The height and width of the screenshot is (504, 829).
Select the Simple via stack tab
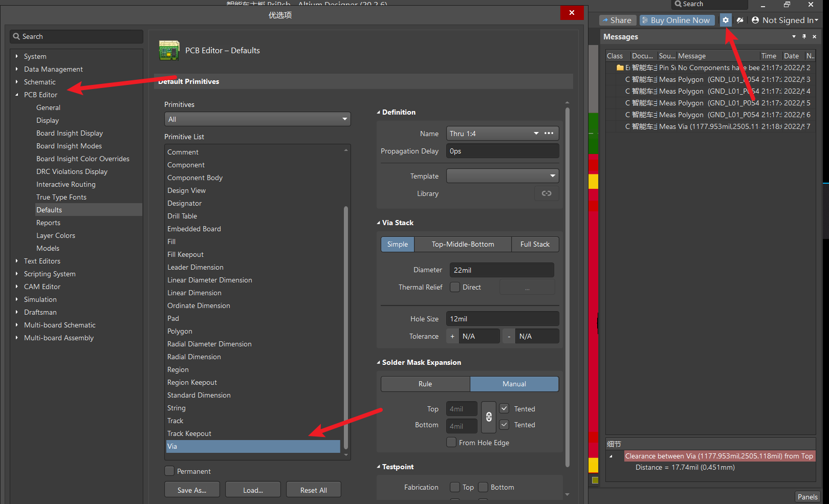click(x=398, y=244)
